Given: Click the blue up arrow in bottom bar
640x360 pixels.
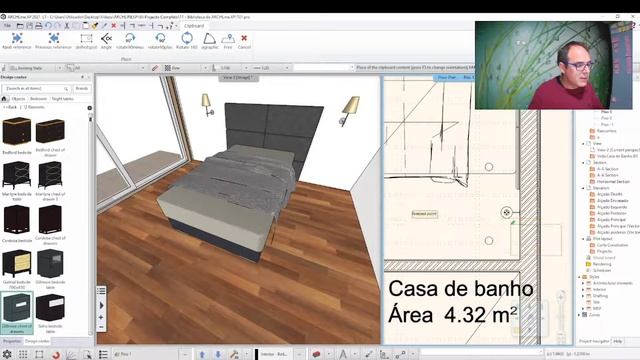Looking at the screenshot, I should [202, 354].
